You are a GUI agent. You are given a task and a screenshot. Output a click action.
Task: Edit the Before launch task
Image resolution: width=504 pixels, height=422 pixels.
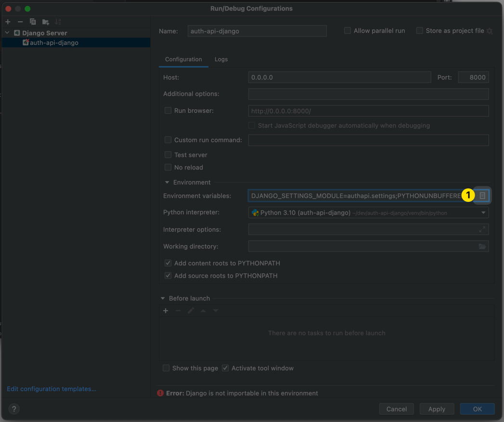pyautogui.click(x=191, y=311)
